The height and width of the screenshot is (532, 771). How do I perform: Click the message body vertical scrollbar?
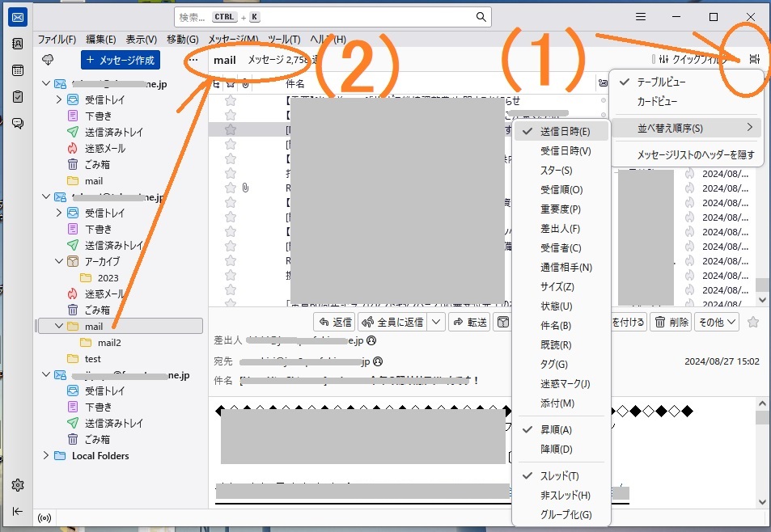coord(761,453)
